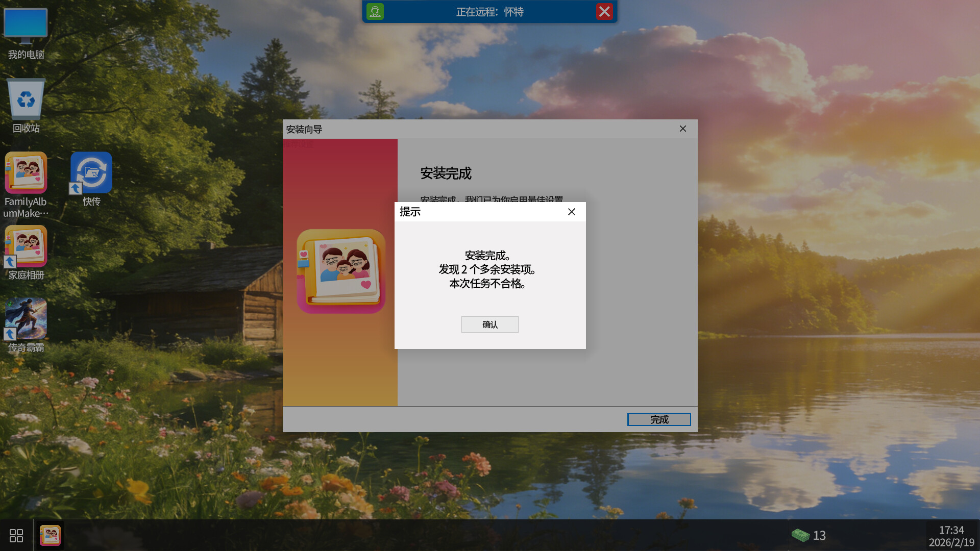The height and width of the screenshot is (551, 980).
Task: Close the 安装向导 window
Action: pos(683,129)
